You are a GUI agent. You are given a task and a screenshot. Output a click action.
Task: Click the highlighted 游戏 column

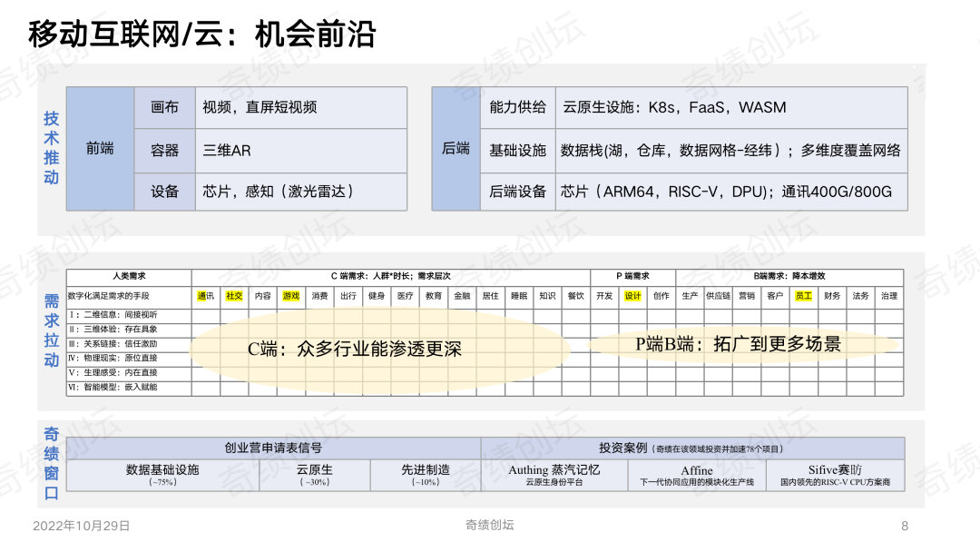[x=291, y=296]
